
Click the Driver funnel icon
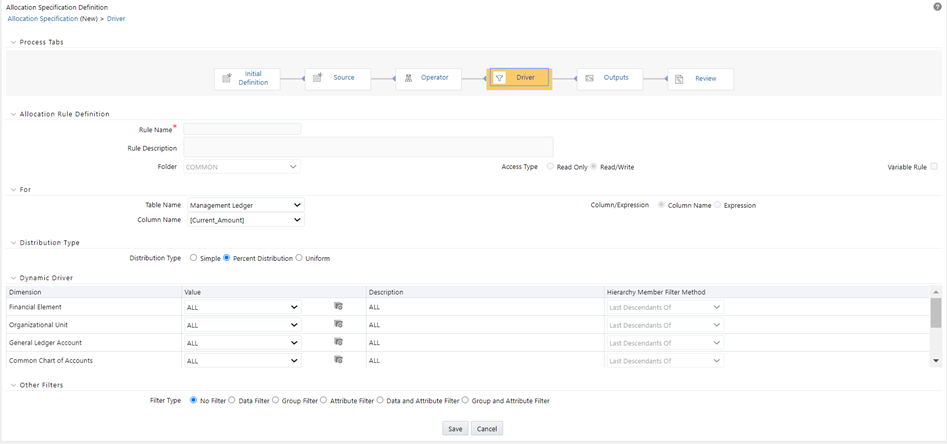click(499, 79)
